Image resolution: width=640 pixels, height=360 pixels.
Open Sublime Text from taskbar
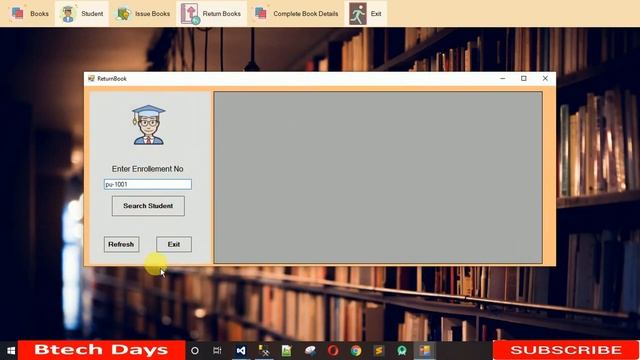(379, 351)
